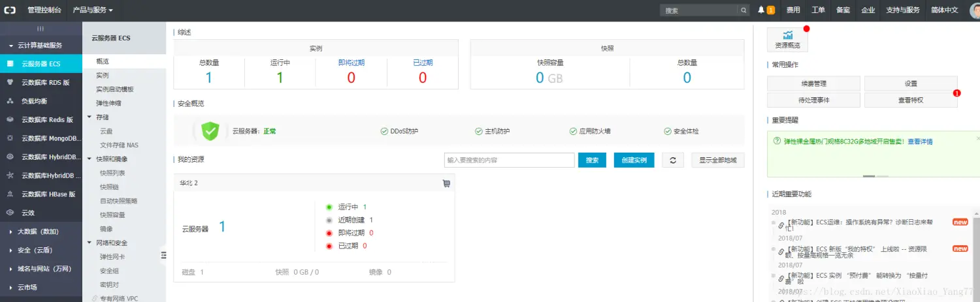This screenshot has height=302, width=980.
Task: Click the 应用防火墙 check icon
Action: (573, 131)
